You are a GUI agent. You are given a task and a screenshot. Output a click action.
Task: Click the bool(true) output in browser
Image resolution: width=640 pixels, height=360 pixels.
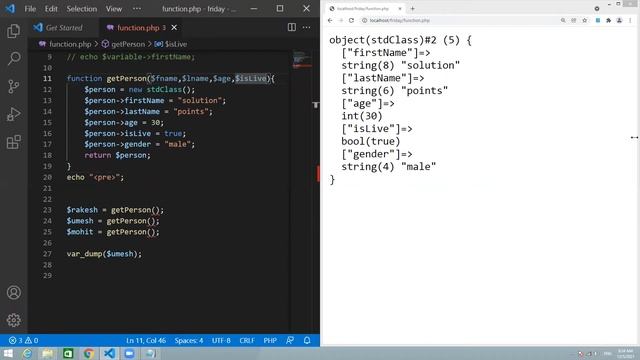[x=371, y=141]
